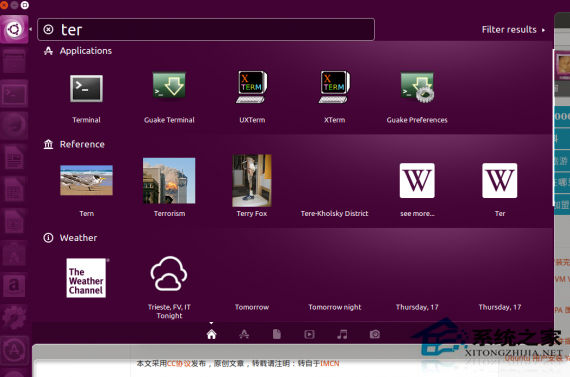Open Software Updater from launcher
Image resolution: width=570 pixels, height=377 pixels.
click(x=14, y=350)
